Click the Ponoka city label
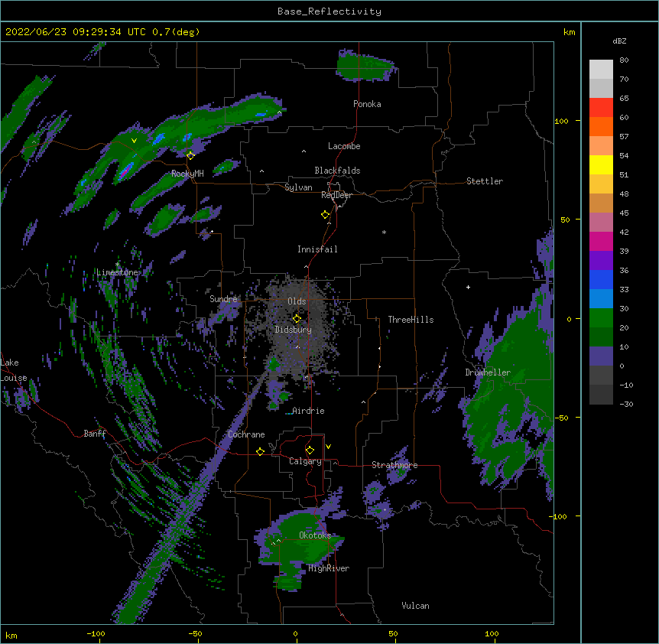Image resolution: width=659 pixels, height=644 pixels. pos(367,104)
